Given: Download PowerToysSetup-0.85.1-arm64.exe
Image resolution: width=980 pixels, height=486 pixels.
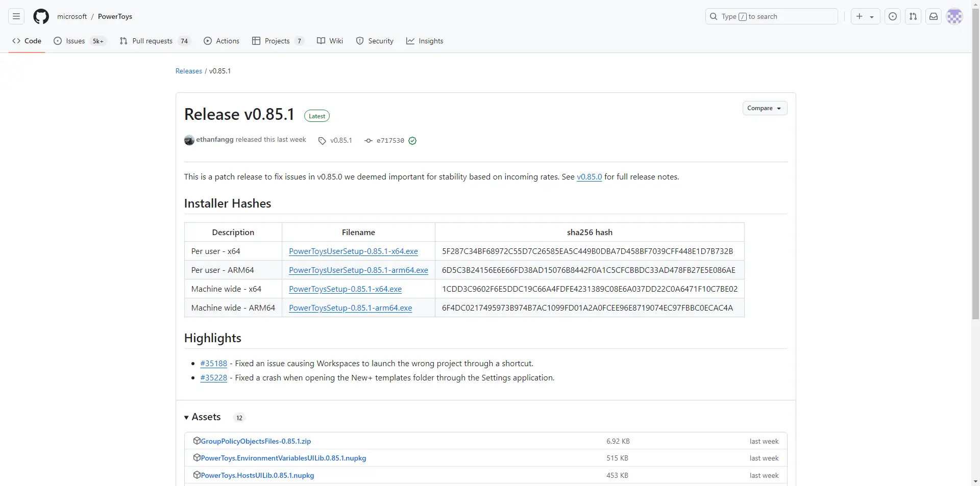Looking at the screenshot, I should pyautogui.click(x=350, y=308).
